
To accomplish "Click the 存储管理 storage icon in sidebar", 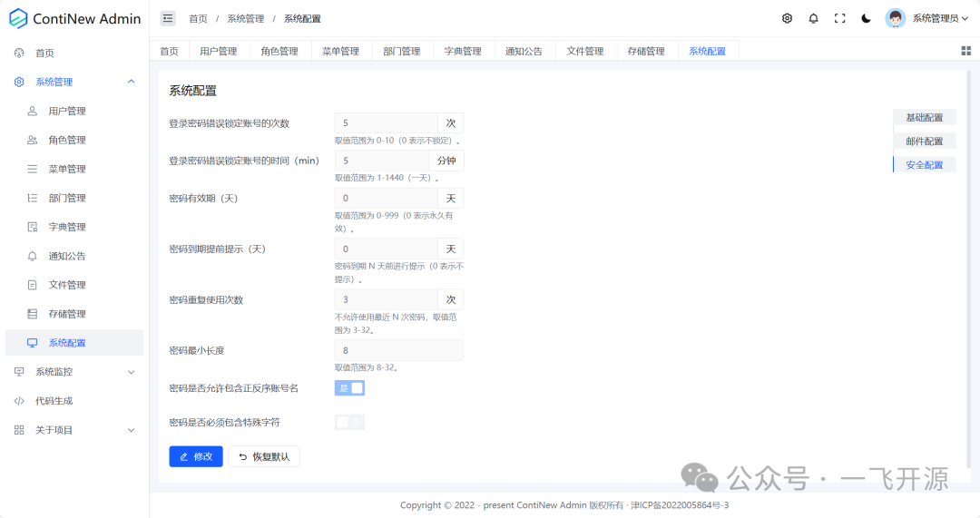I will click(33, 314).
